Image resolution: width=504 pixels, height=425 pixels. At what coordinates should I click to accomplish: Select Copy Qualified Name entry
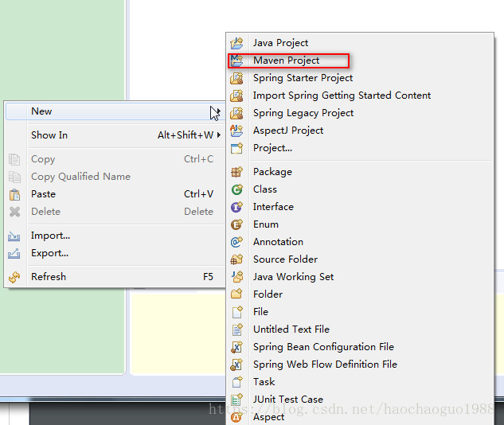[x=115, y=177]
